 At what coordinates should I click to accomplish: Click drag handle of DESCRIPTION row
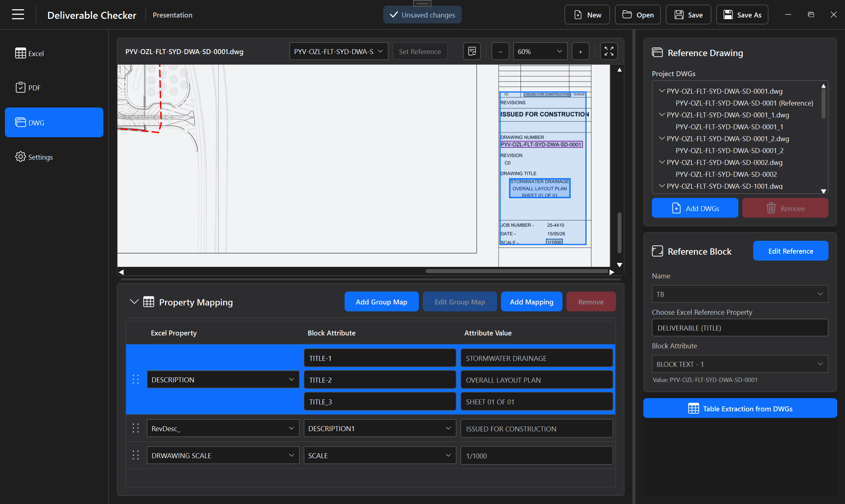(x=136, y=379)
